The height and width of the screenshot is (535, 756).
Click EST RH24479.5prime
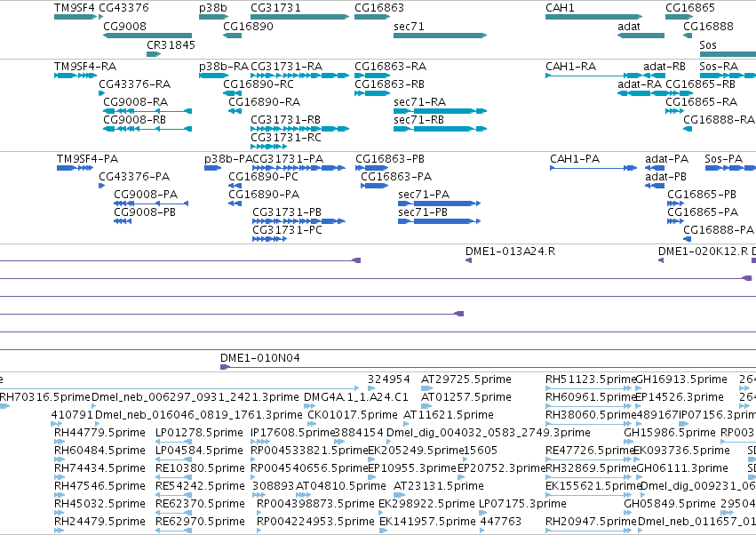(x=60, y=531)
